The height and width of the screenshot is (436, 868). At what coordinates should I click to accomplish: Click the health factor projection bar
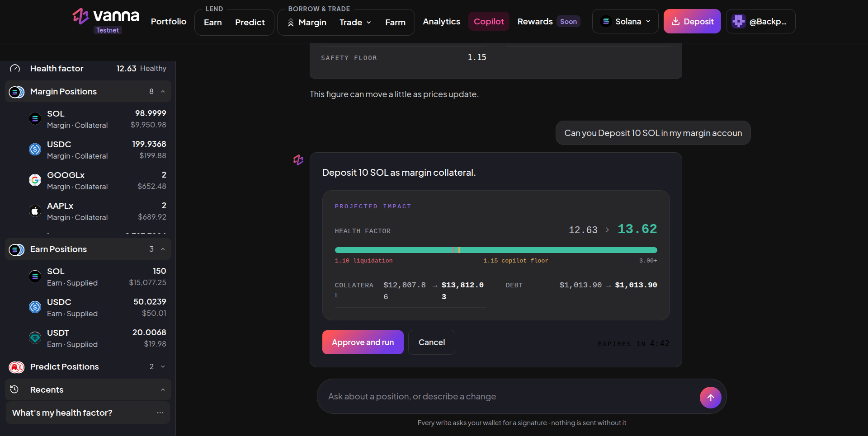point(496,250)
